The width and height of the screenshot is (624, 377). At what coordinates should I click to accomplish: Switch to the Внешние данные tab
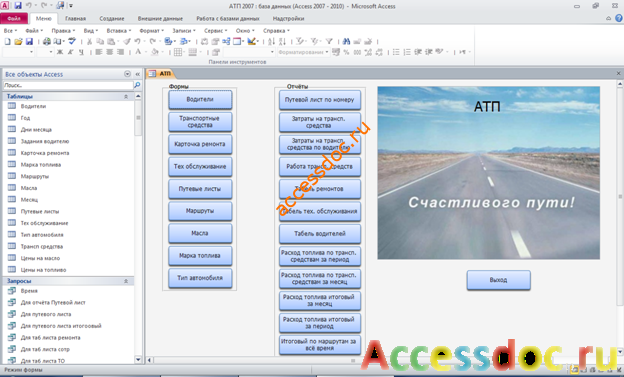click(160, 18)
